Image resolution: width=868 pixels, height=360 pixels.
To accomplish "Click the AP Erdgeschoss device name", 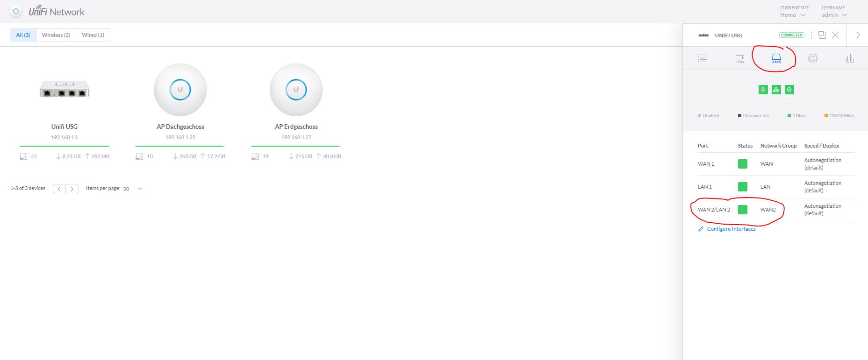I will click(296, 127).
